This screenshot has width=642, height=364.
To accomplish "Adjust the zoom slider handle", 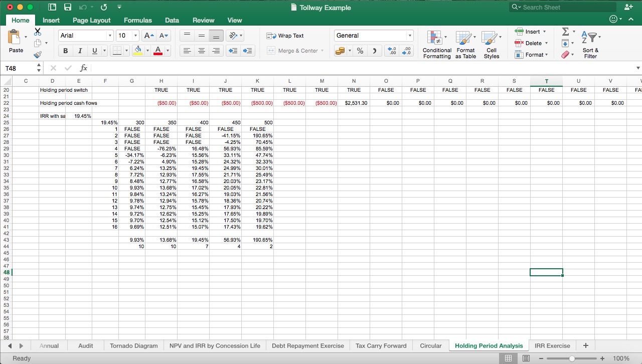I will point(572,358).
